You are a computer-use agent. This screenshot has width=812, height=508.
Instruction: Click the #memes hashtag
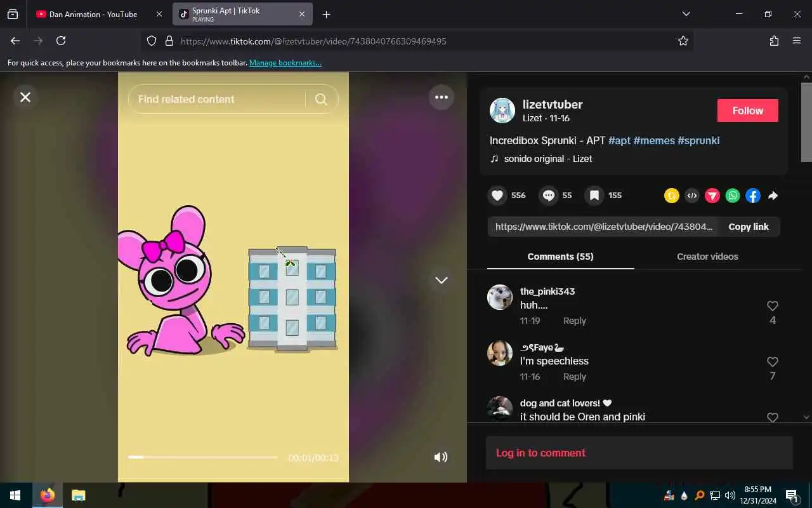(x=654, y=140)
